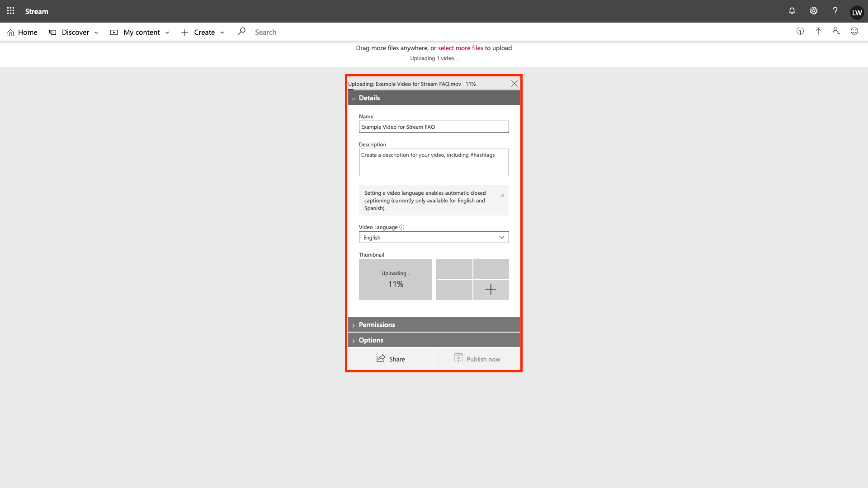Open the Discover menu

tap(74, 32)
